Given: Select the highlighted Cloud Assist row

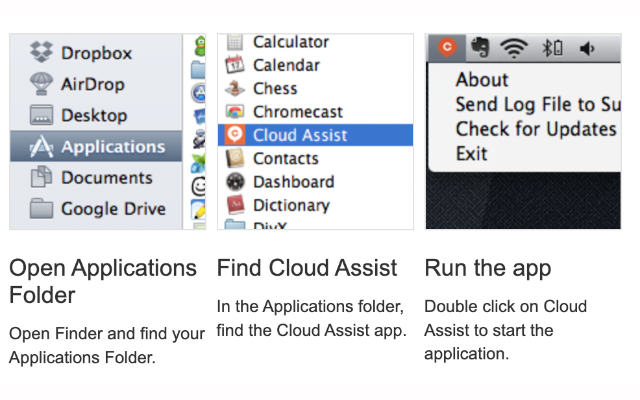Looking at the screenshot, I should point(316,135).
